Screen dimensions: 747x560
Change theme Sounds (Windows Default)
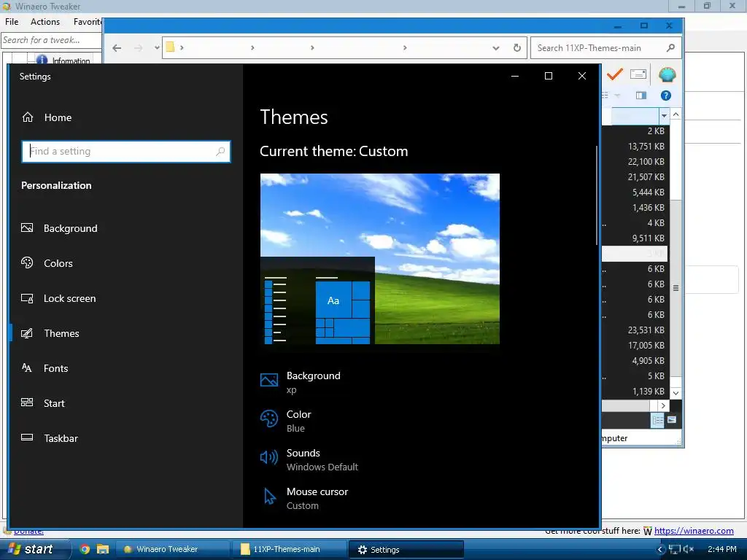309,459
